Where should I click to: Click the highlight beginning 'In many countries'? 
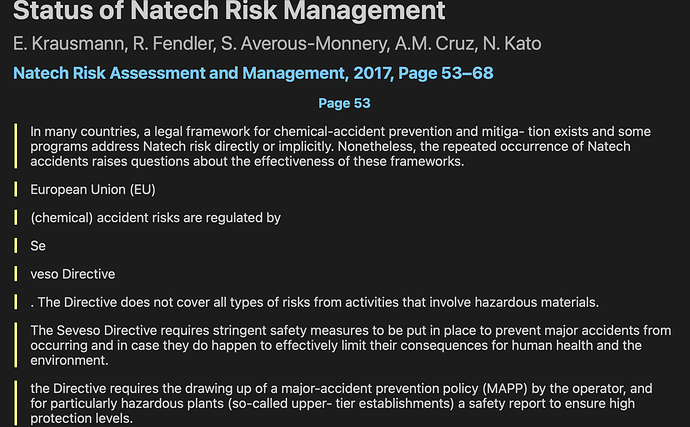340,146
